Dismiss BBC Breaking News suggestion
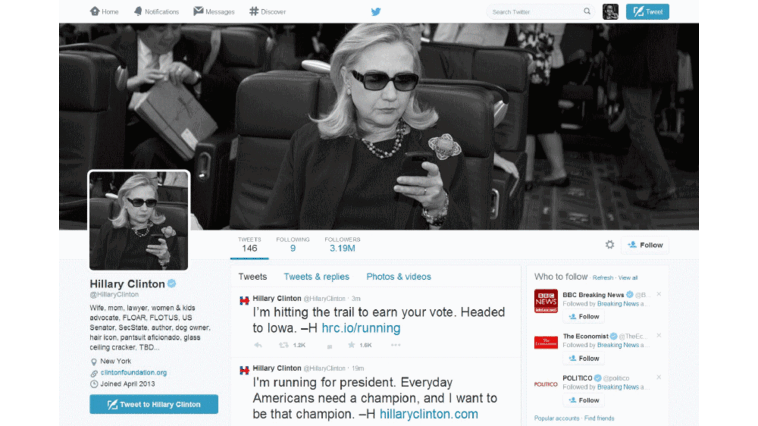This screenshot has width=758, height=426. [658, 294]
